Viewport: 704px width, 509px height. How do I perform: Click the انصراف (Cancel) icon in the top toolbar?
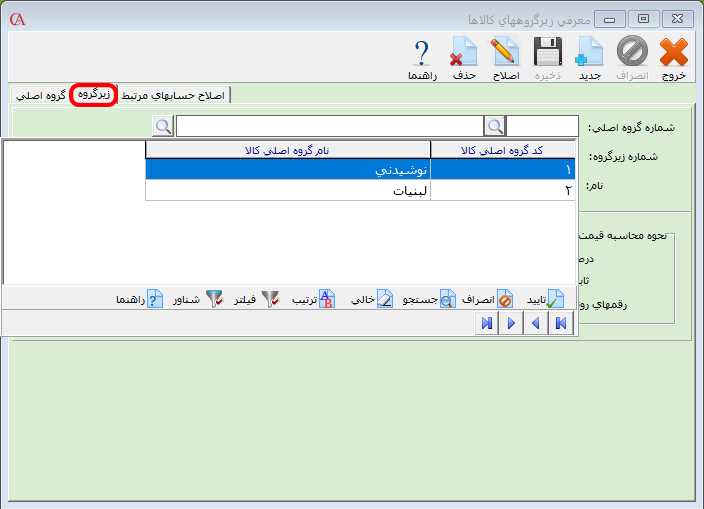point(632,58)
